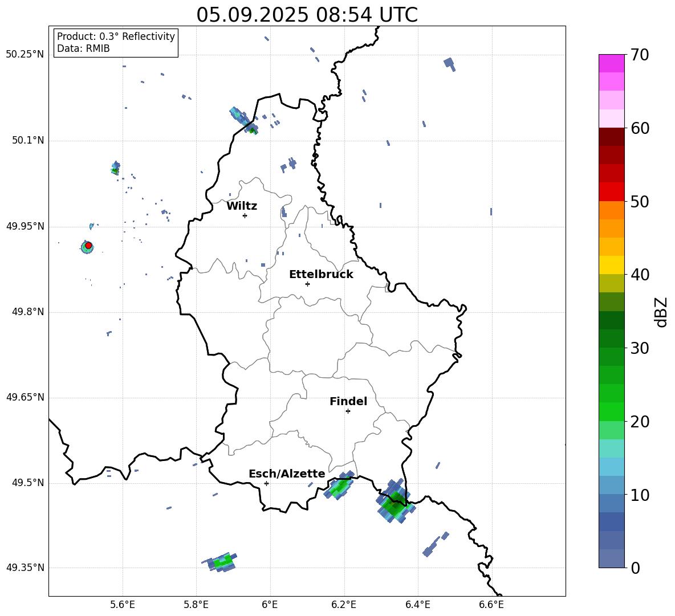Click the 40 tick on the colorbar
Viewport: 675px width, 616px height.
tap(639, 275)
